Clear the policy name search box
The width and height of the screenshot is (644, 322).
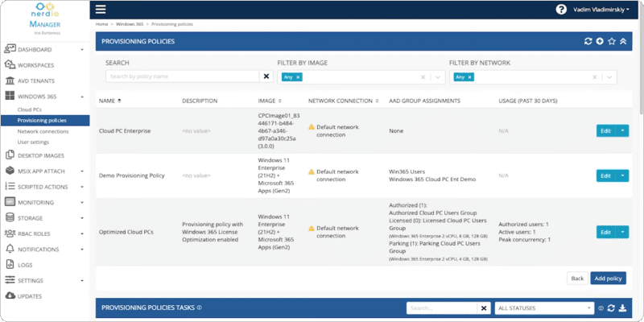pos(266,76)
